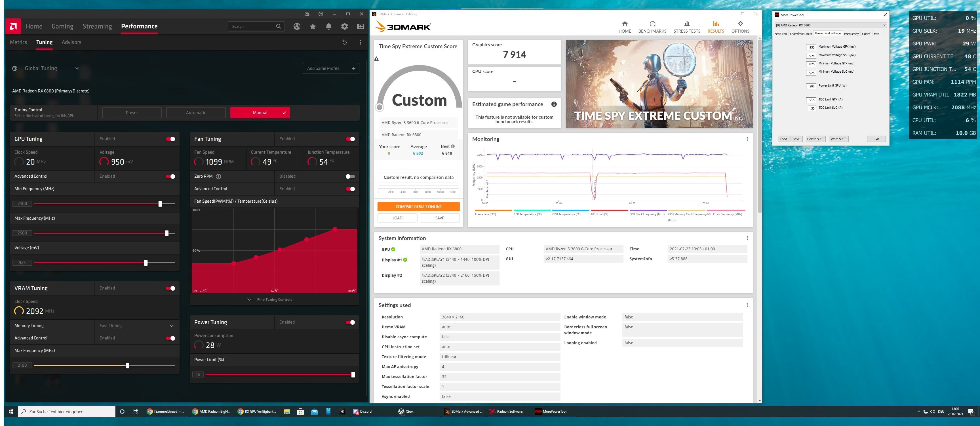Open Radeon favorites star icon
980x426 pixels.
click(313, 26)
